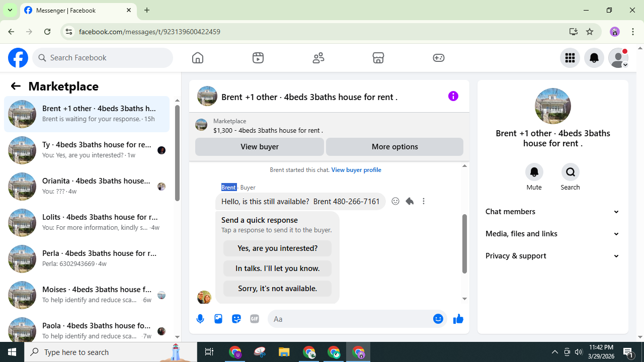Open the Orianita conversation
Screen dimensions: 644x362
(87, 186)
